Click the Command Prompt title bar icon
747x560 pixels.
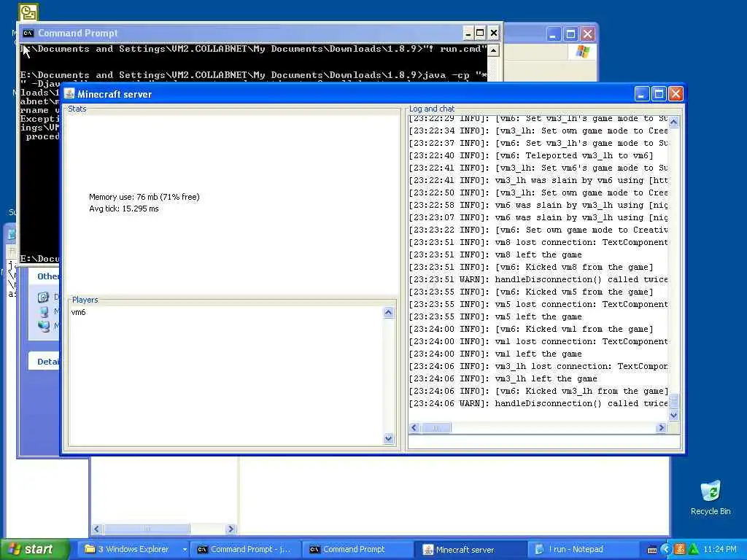point(28,33)
